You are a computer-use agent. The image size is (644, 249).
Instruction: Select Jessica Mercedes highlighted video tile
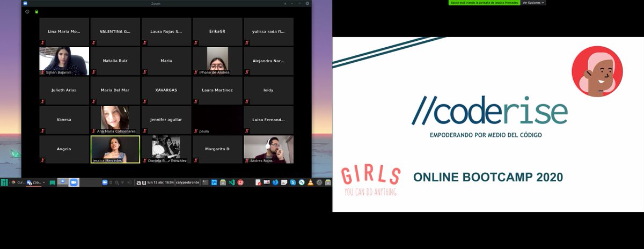click(x=115, y=149)
